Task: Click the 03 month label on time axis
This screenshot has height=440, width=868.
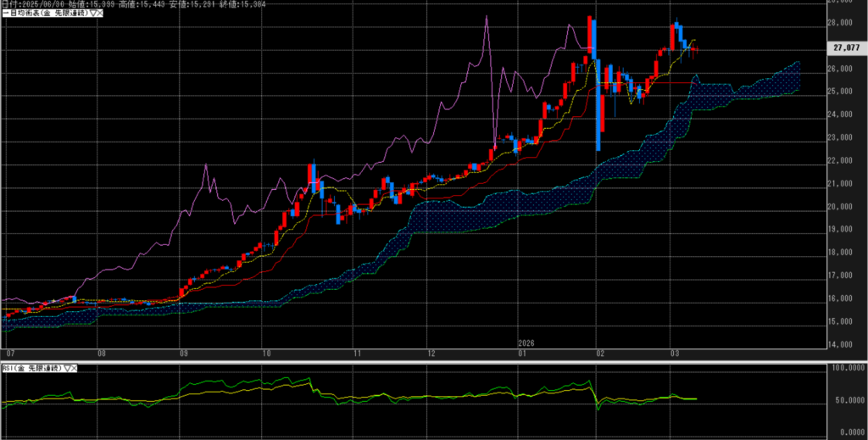Action: (x=675, y=352)
